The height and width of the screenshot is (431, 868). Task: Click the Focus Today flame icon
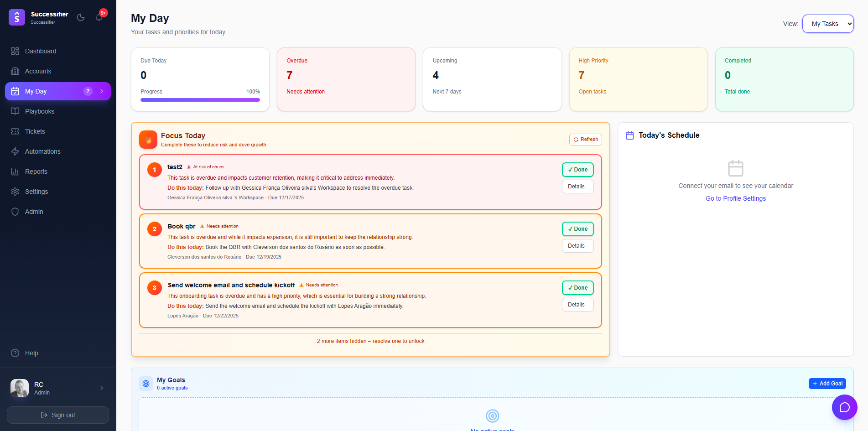pyautogui.click(x=148, y=140)
